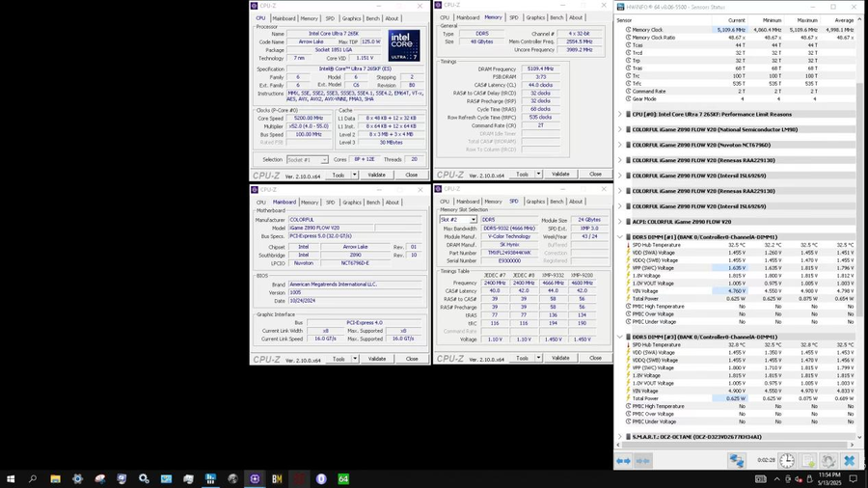Click the round purple circle taskbar icon
This screenshot has height=488, width=868.
[x=321, y=478]
